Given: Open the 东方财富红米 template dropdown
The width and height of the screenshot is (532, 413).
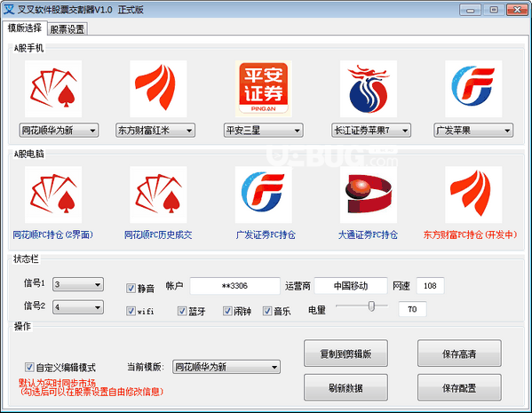Looking at the screenshot, I should coord(155,131).
